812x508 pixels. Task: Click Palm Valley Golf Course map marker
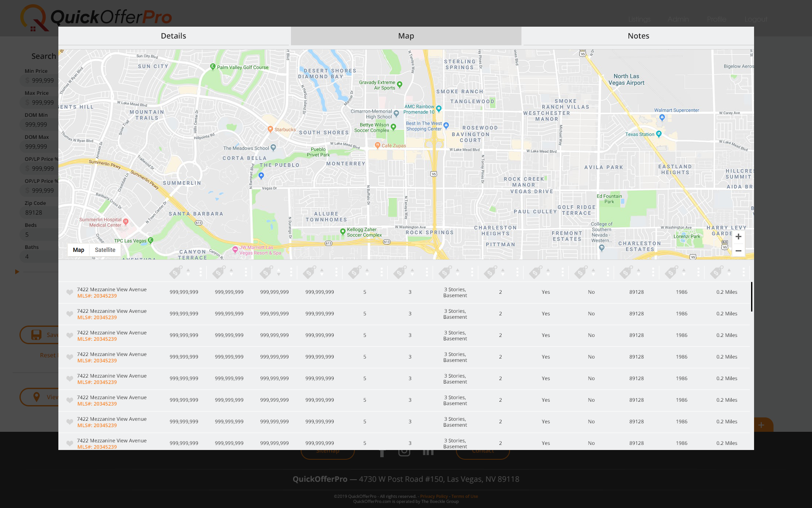(x=213, y=66)
